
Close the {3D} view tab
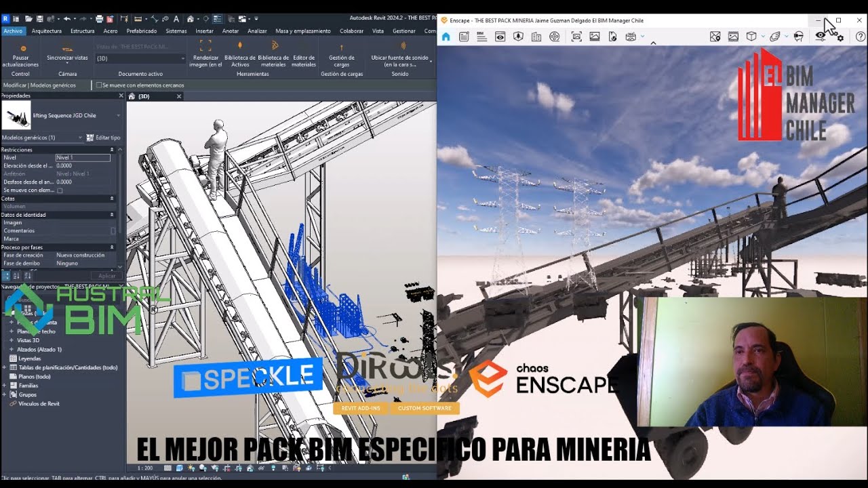pyautogui.click(x=179, y=96)
